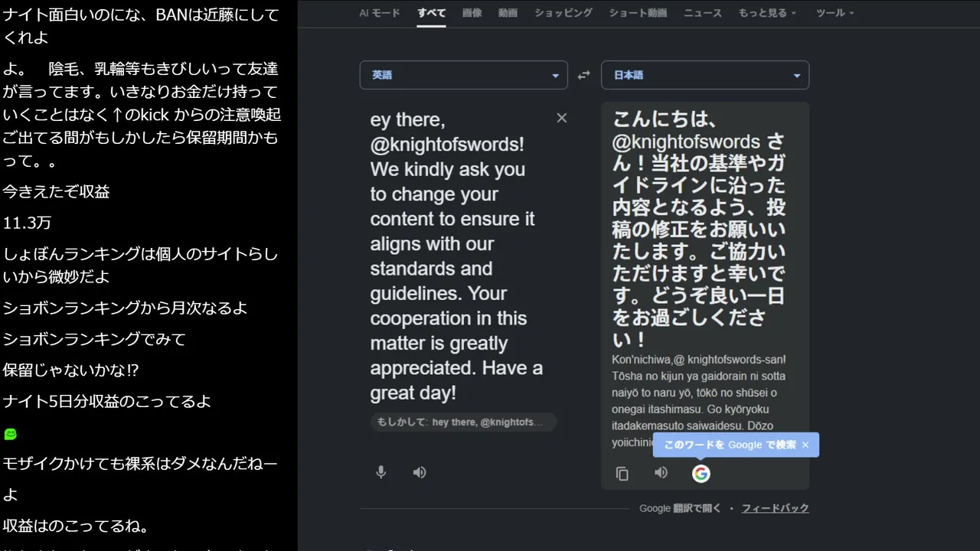The height and width of the screenshot is (551, 980).
Task: Apply the もしかして hey there suggestion
Action: click(463, 422)
